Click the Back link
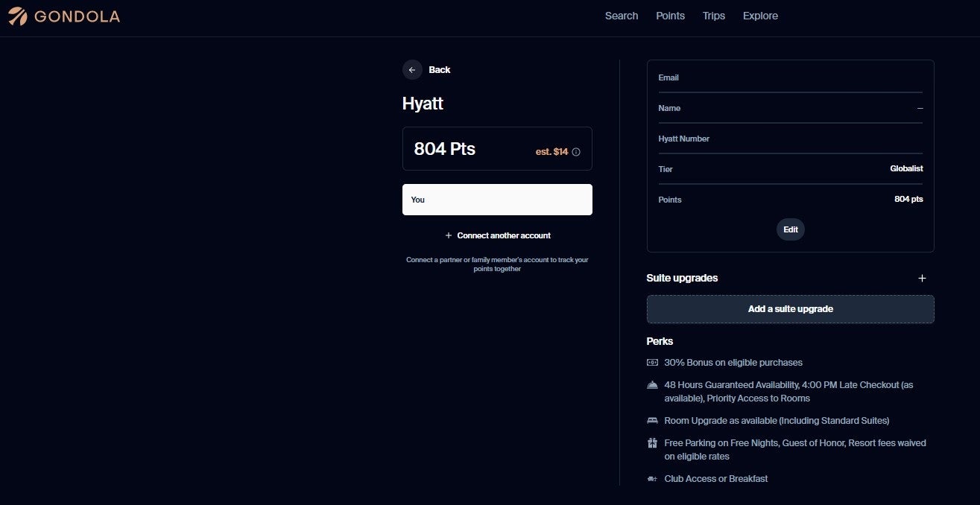This screenshot has height=505, width=980. (x=440, y=69)
